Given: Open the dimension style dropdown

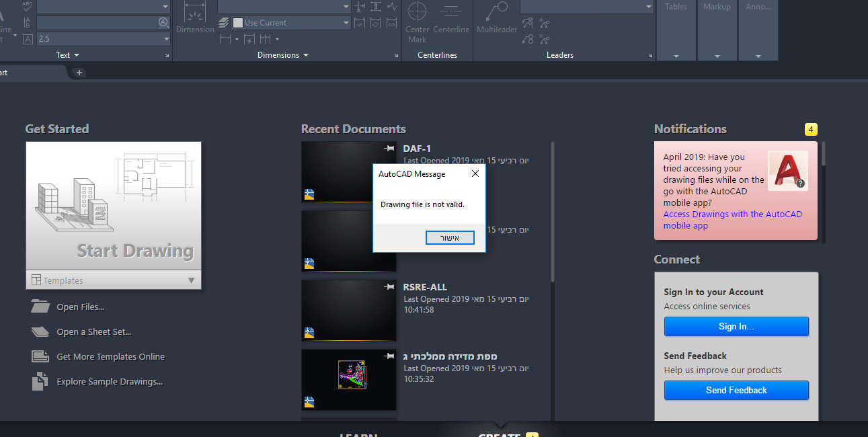Looking at the screenshot, I should point(346,6).
